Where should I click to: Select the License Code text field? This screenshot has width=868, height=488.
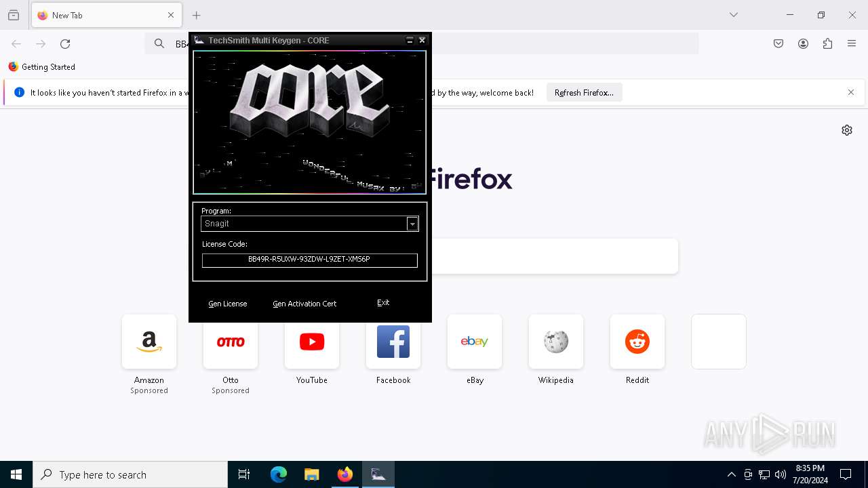point(309,260)
